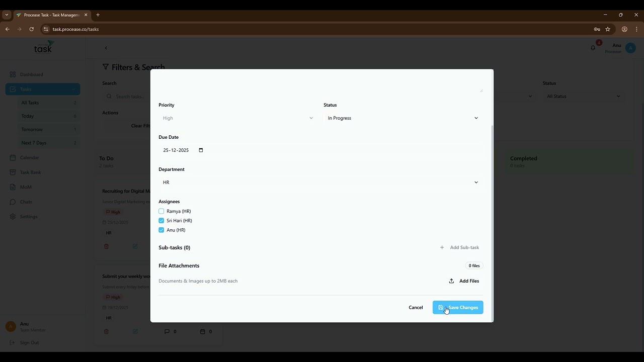Open Chats in the sidebar
The height and width of the screenshot is (362, 644).
click(x=43, y=202)
